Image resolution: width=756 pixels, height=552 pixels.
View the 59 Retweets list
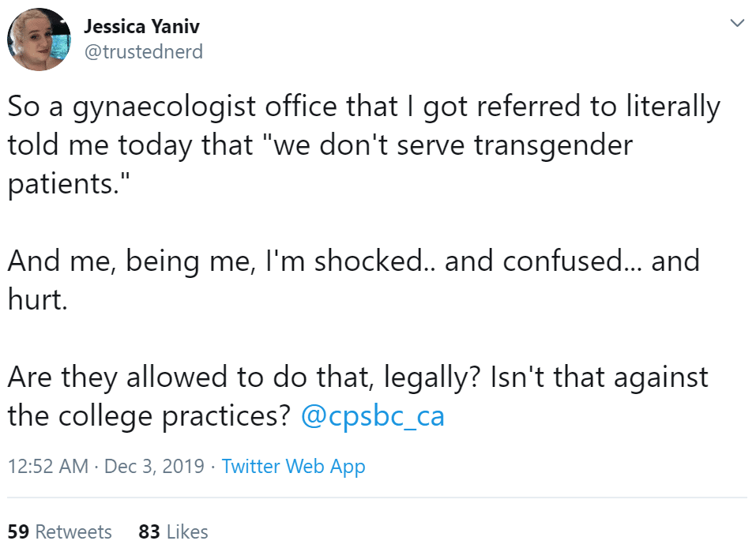tap(60, 531)
